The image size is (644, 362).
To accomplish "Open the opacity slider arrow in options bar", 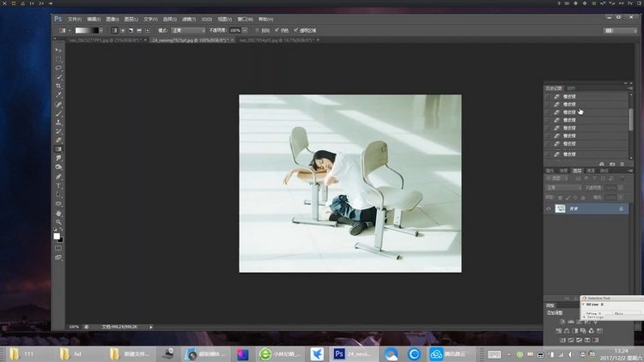I will click(245, 30).
